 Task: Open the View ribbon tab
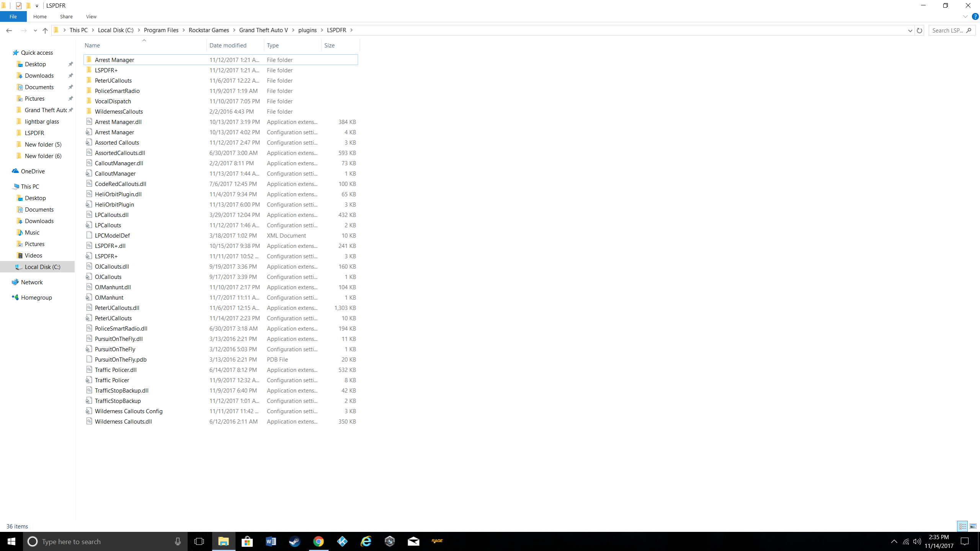coord(91,16)
